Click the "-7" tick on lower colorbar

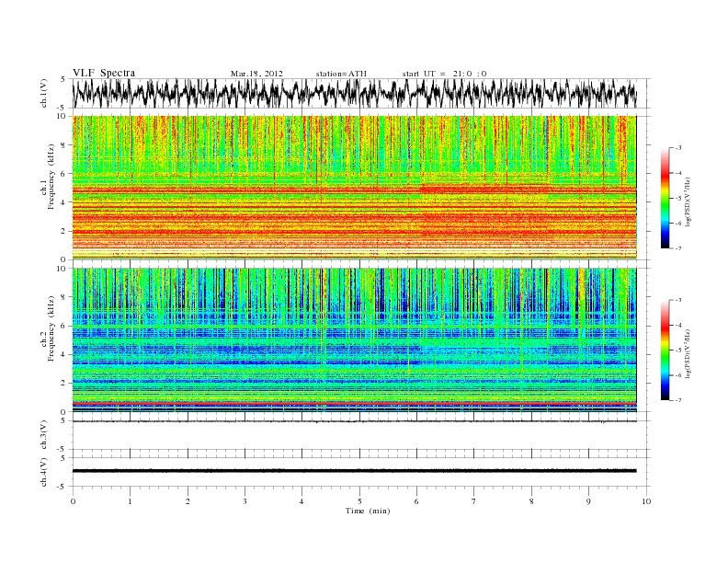coord(678,400)
